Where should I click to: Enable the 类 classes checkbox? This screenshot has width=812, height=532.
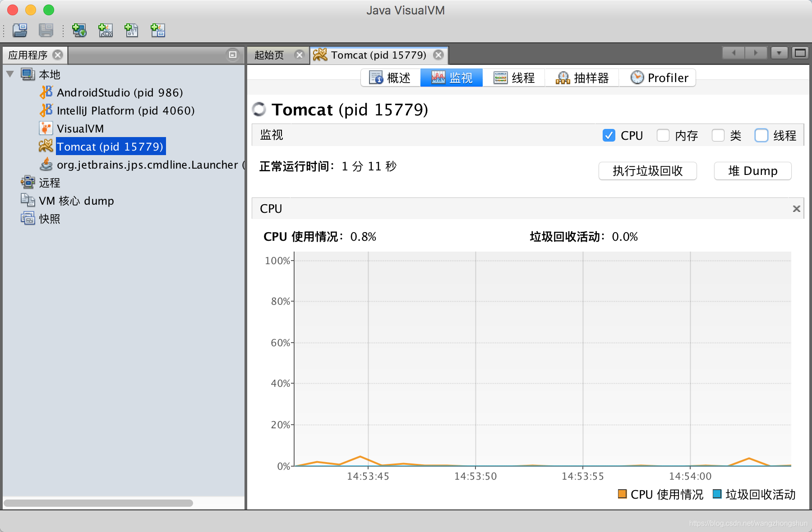[718, 135]
